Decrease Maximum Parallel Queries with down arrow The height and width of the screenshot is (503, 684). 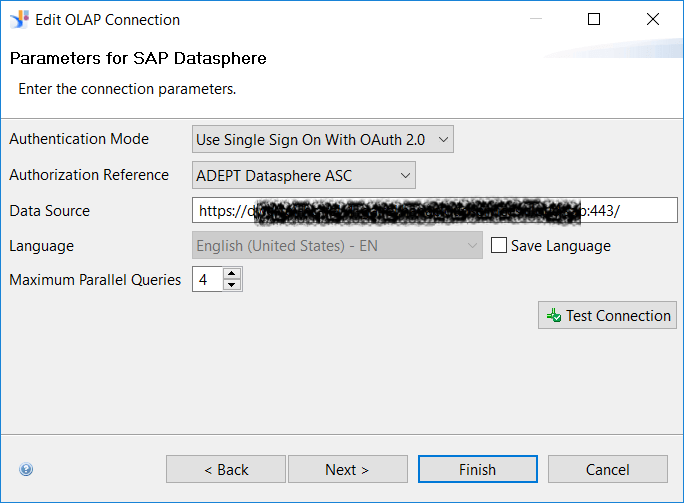point(232,284)
